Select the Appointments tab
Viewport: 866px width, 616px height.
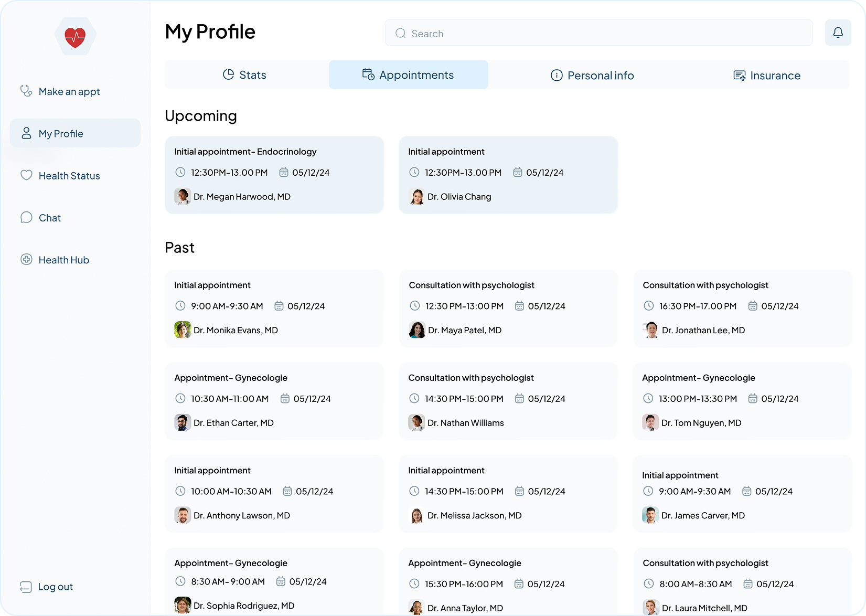pos(408,75)
